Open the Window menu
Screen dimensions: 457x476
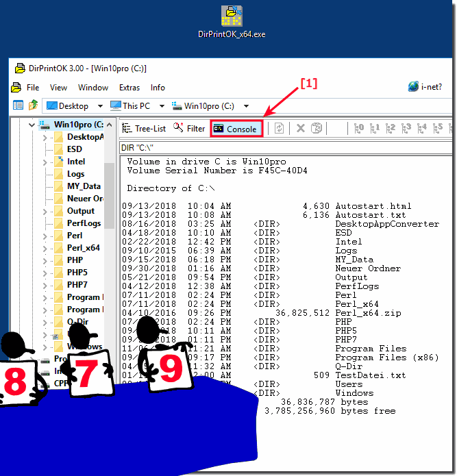tap(93, 88)
